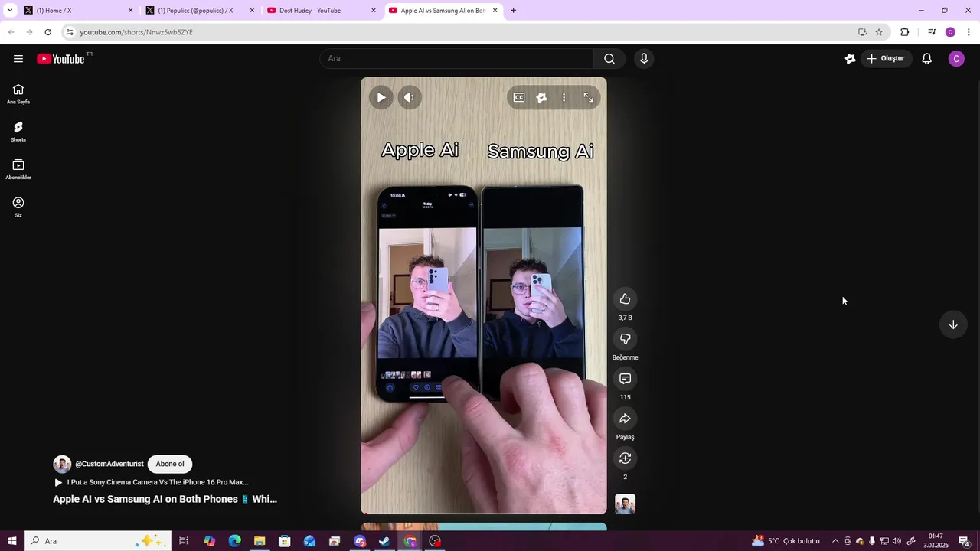Focus the YouTube Ara search field
The height and width of the screenshot is (551, 980).
(457, 59)
